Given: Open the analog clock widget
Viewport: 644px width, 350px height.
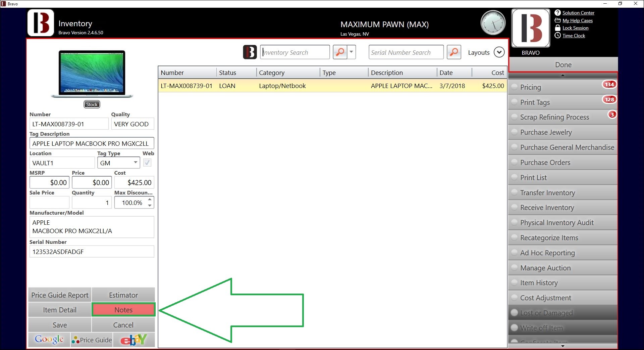Looking at the screenshot, I should pos(493,23).
